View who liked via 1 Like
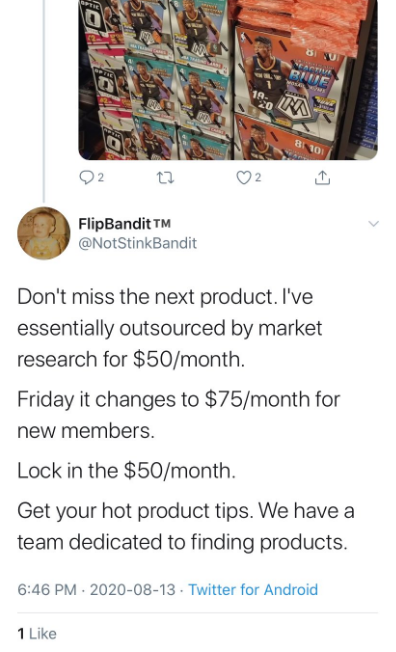Image resolution: width=396 pixels, height=652 pixels. (37, 634)
